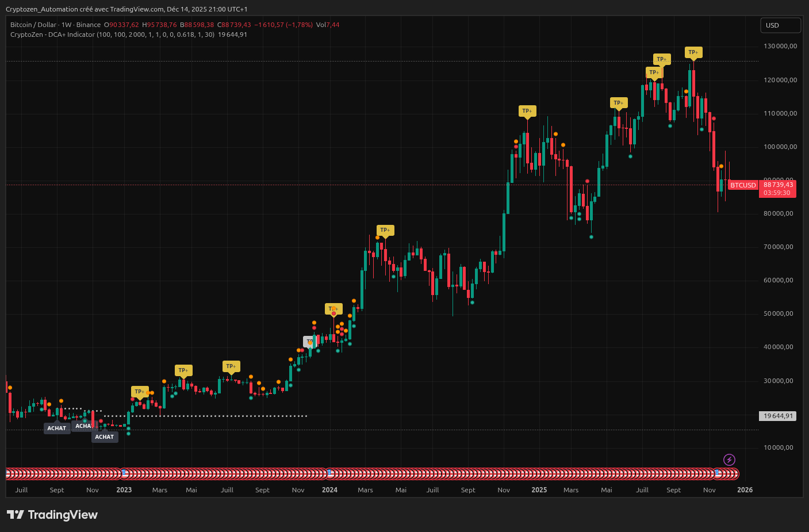Click the TradingView logo
Viewport: 809px width, 532px height.
coord(52,515)
